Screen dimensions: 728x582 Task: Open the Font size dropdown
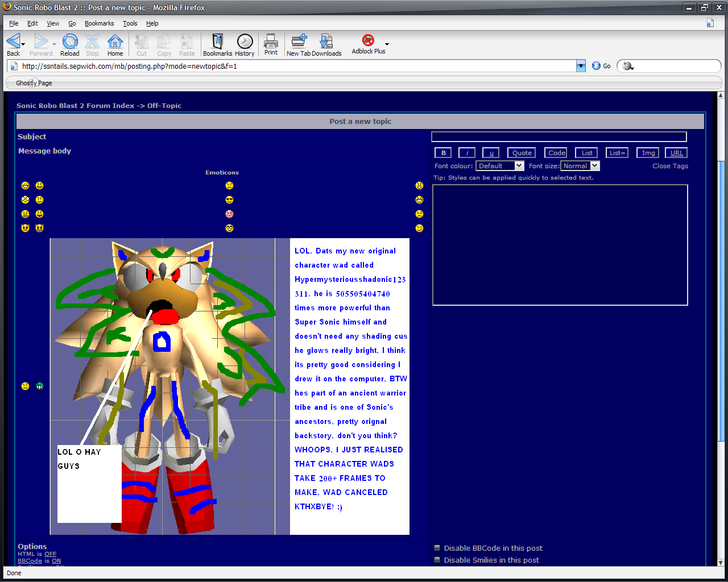(580, 166)
